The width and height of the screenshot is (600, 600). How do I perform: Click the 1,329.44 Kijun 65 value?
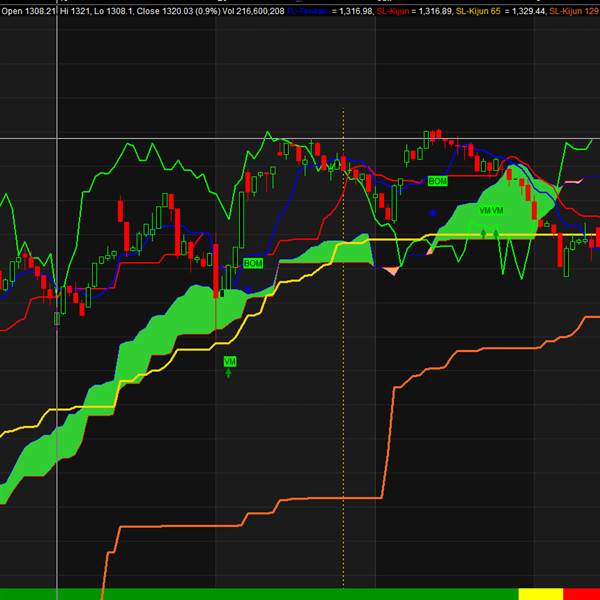tap(528, 11)
